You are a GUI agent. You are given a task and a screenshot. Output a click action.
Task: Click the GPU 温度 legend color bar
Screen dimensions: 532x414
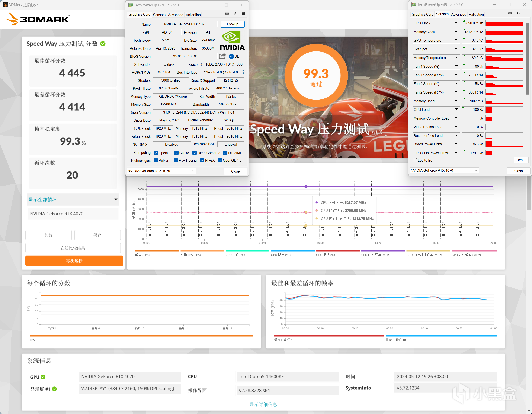coord(292,251)
